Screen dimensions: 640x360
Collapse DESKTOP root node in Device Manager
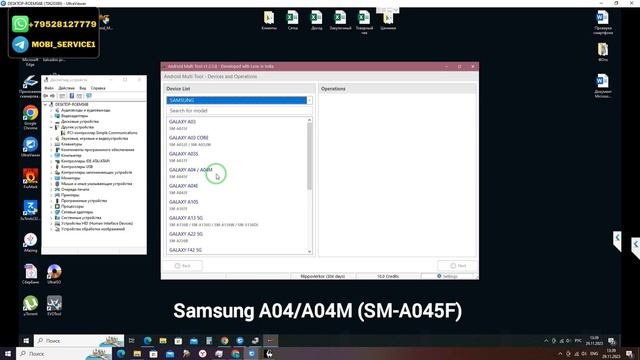(45, 104)
